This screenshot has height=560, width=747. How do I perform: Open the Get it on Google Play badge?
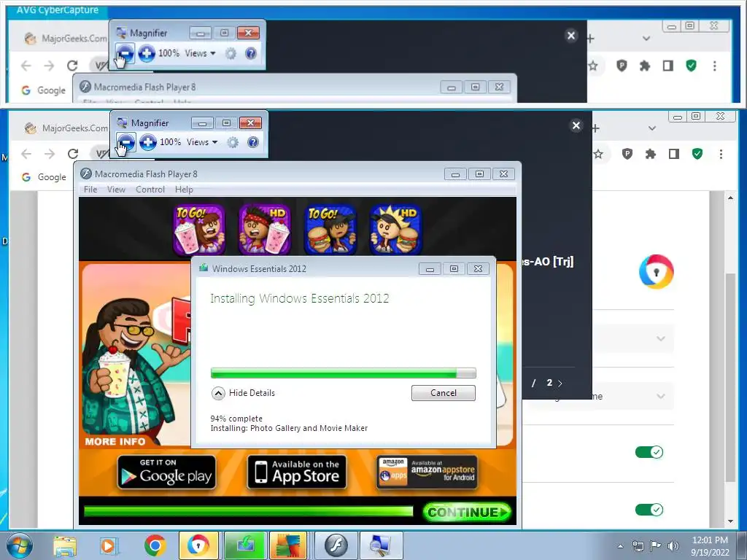[167, 472]
